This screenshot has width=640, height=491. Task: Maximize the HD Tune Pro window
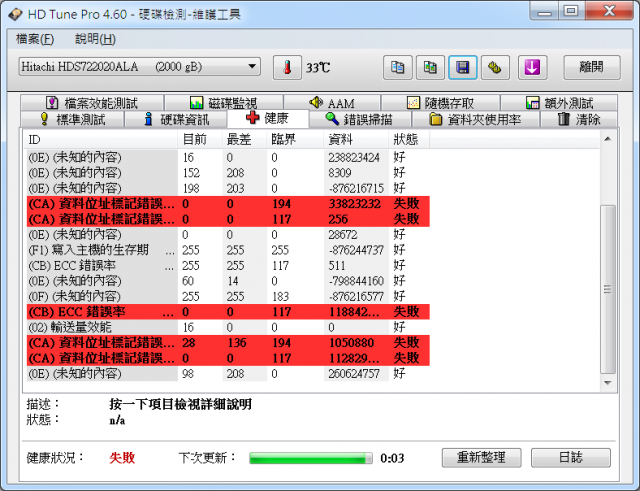[x=571, y=11]
